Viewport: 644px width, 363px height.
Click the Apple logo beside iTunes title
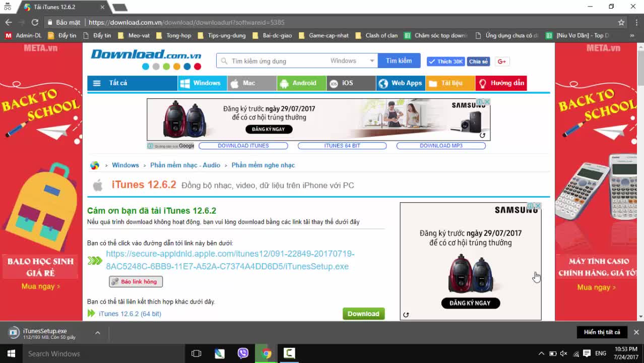(x=98, y=185)
